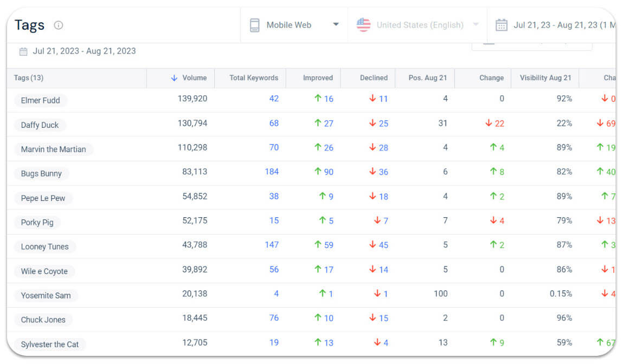Click the United States flag icon
The height and width of the screenshot is (364, 623).
[x=363, y=25]
